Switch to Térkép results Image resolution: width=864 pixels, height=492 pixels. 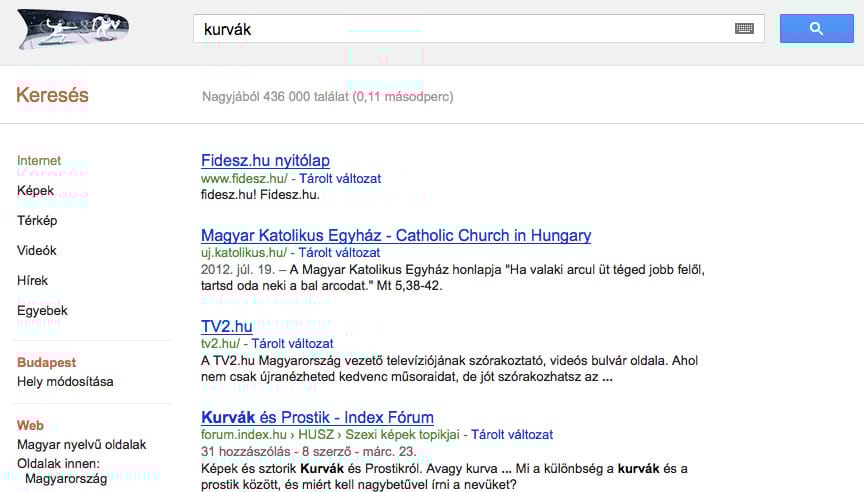[x=37, y=220]
